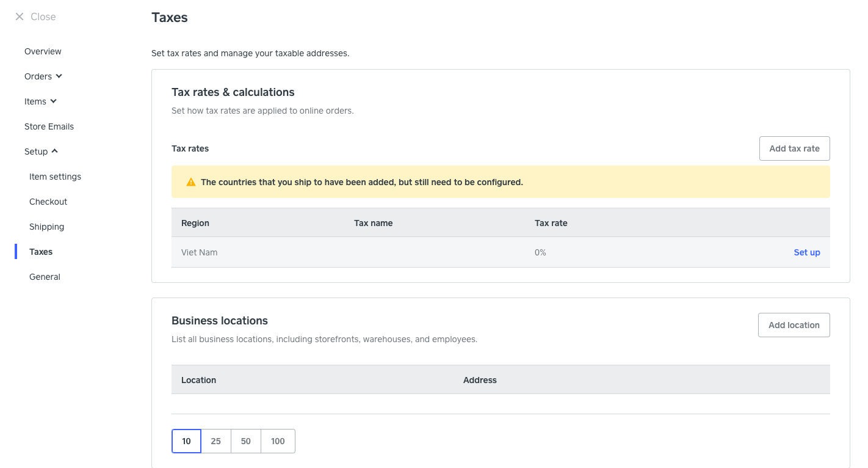The height and width of the screenshot is (468, 868).
Task: Click the Add tax rate button
Action: 794,148
